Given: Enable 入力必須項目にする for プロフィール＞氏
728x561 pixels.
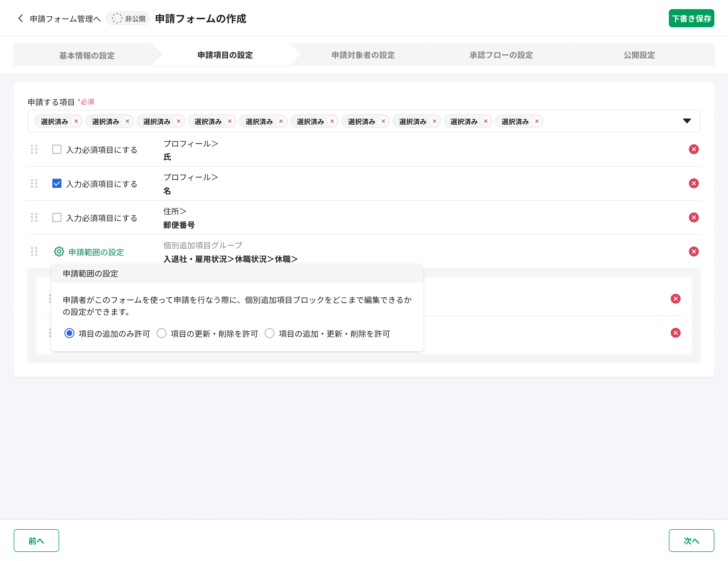Looking at the screenshot, I should pyautogui.click(x=57, y=149).
